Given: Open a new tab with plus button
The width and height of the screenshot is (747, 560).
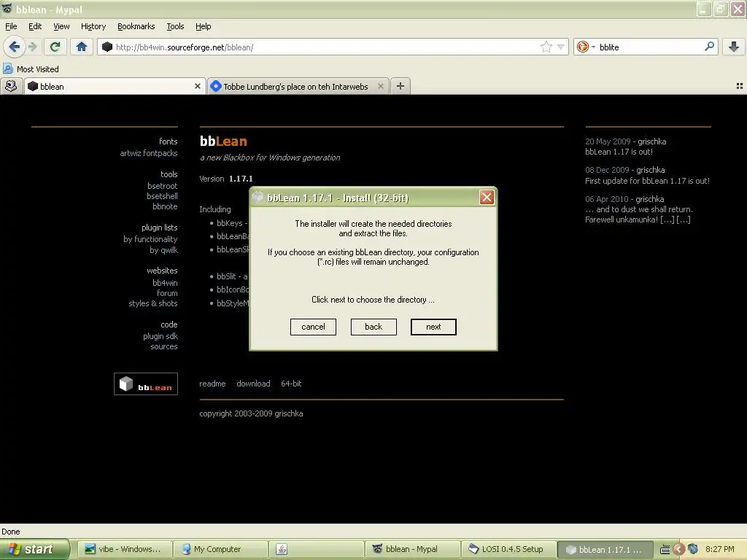Looking at the screenshot, I should coord(400,86).
